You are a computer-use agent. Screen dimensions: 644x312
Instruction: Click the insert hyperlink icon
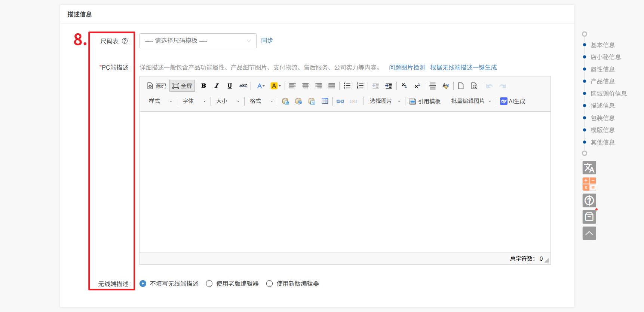click(340, 101)
